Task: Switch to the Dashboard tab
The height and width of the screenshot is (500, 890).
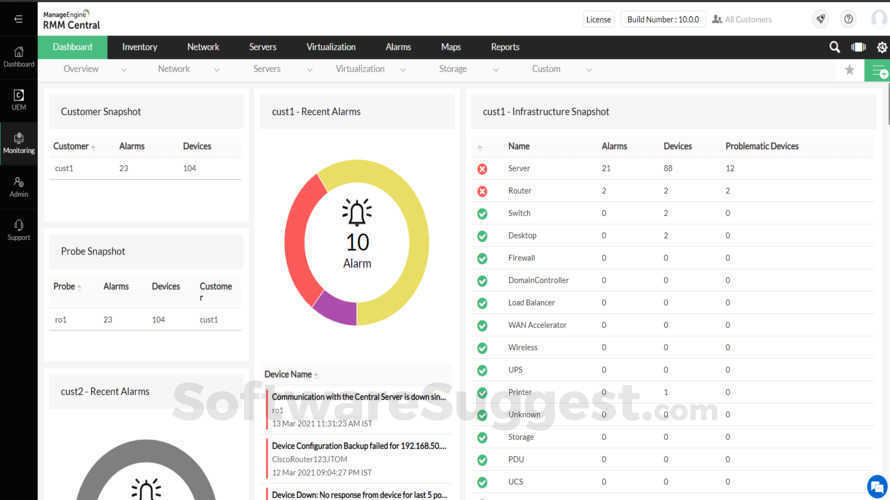Action: point(73,47)
